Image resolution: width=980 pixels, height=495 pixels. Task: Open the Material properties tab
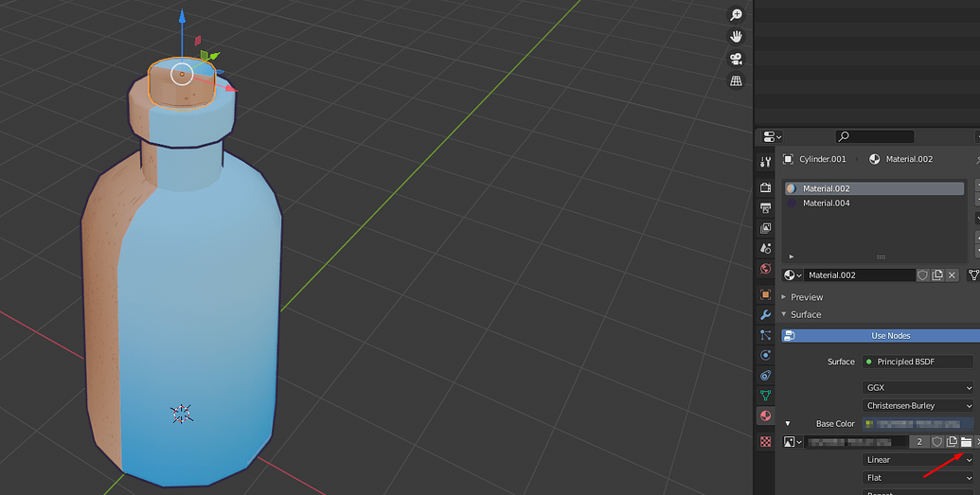pos(766,415)
